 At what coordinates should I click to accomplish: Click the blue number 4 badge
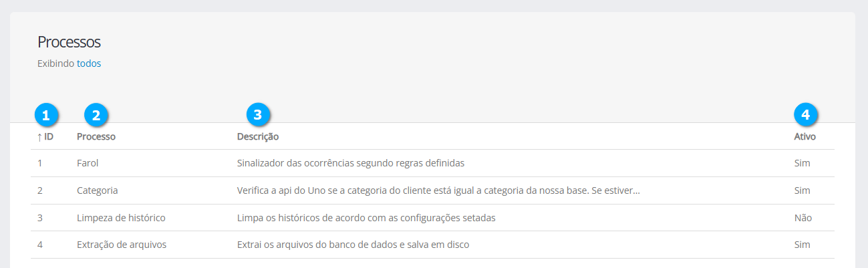806,115
